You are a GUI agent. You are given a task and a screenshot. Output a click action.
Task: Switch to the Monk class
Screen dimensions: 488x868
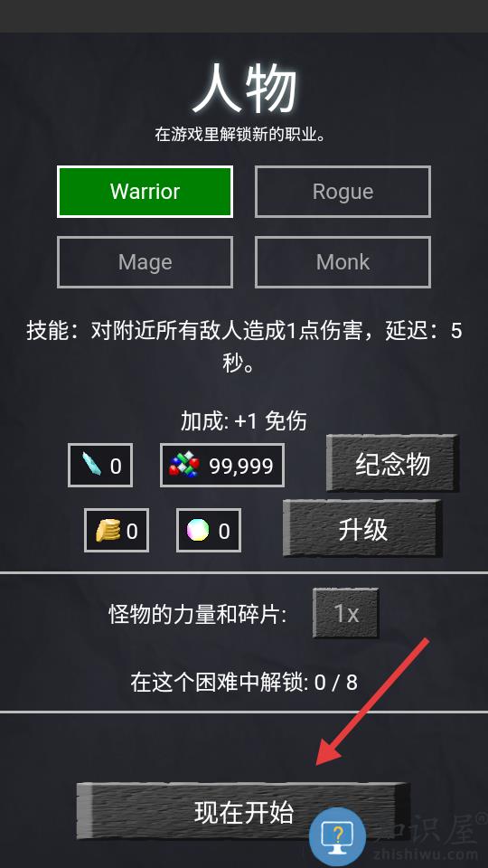pyautogui.click(x=343, y=262)
